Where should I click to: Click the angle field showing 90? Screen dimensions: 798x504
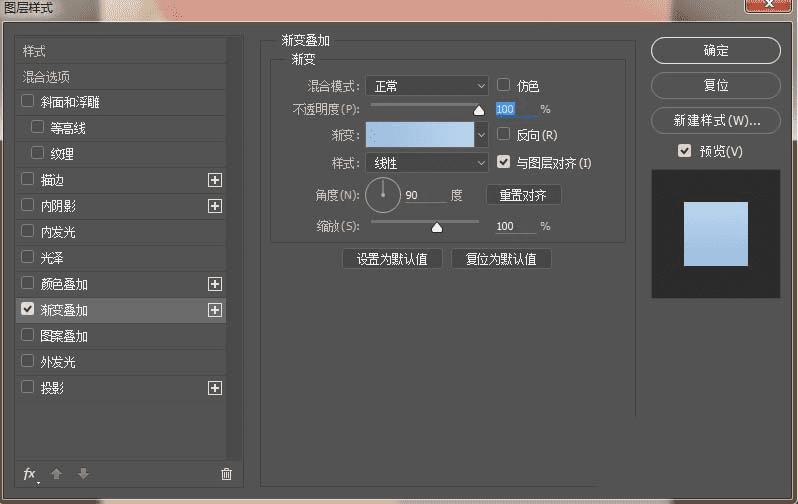(x=425, y=195)
